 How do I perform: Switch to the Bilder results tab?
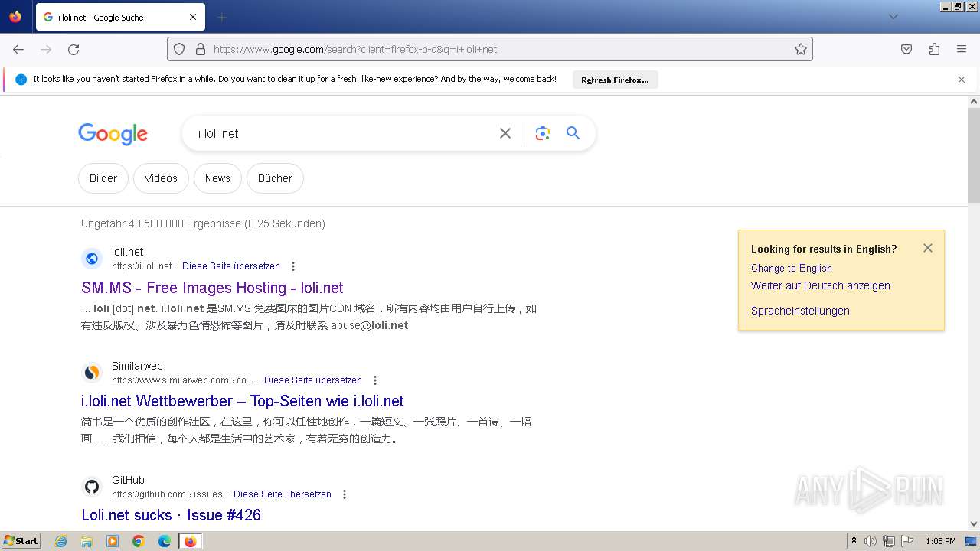coord(103,178)
